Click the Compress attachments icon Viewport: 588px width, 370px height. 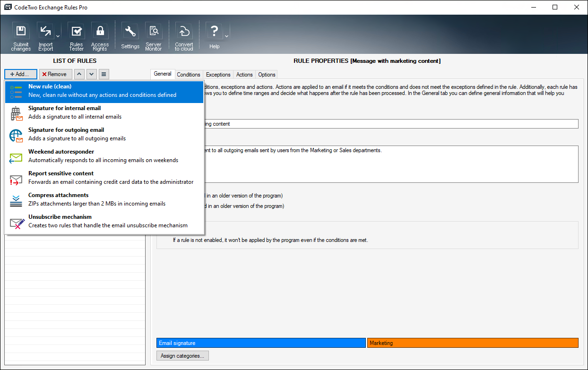tap(16, 201)
